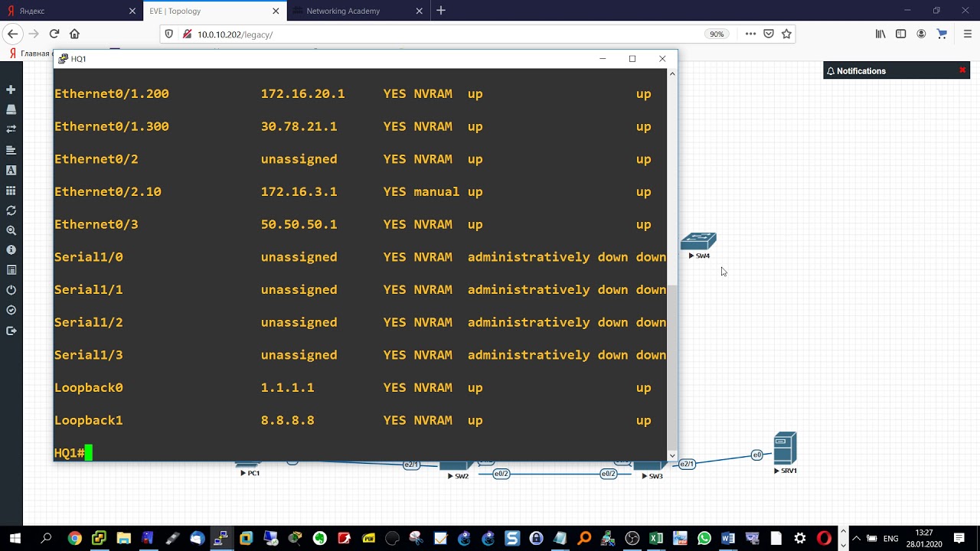The image size is (980, 551).
Task: Click the refresh topology icon in sidebar
Action: [x=11, y=210]
